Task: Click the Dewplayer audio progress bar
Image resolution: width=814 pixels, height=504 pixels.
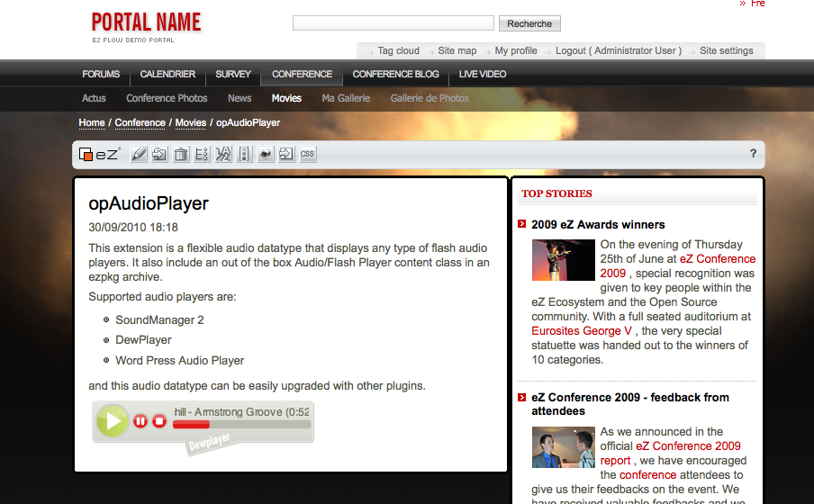Action: click(240, 424)
